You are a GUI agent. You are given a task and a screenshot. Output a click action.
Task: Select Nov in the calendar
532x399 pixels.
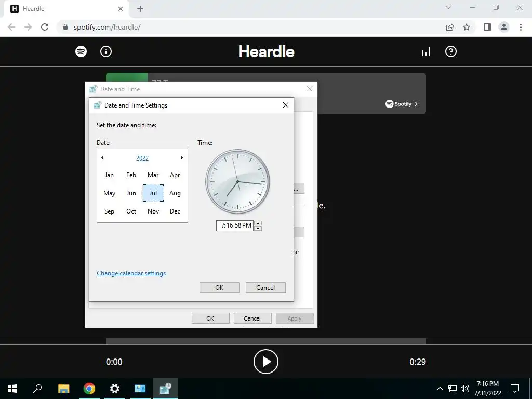(x=153, y=211)
